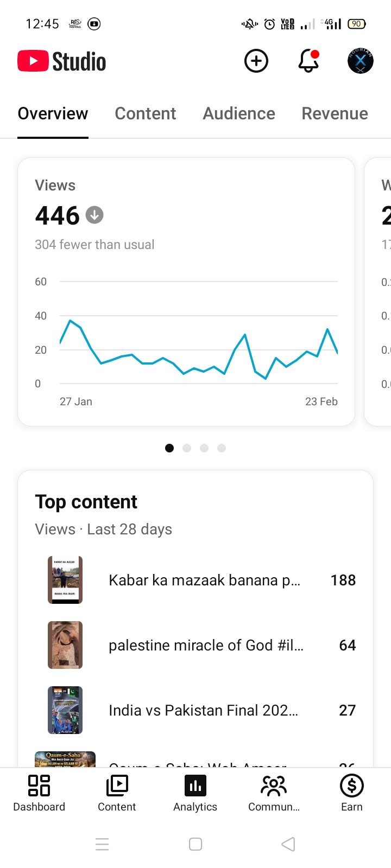Select the second carousel page dot

pos(187,448)
